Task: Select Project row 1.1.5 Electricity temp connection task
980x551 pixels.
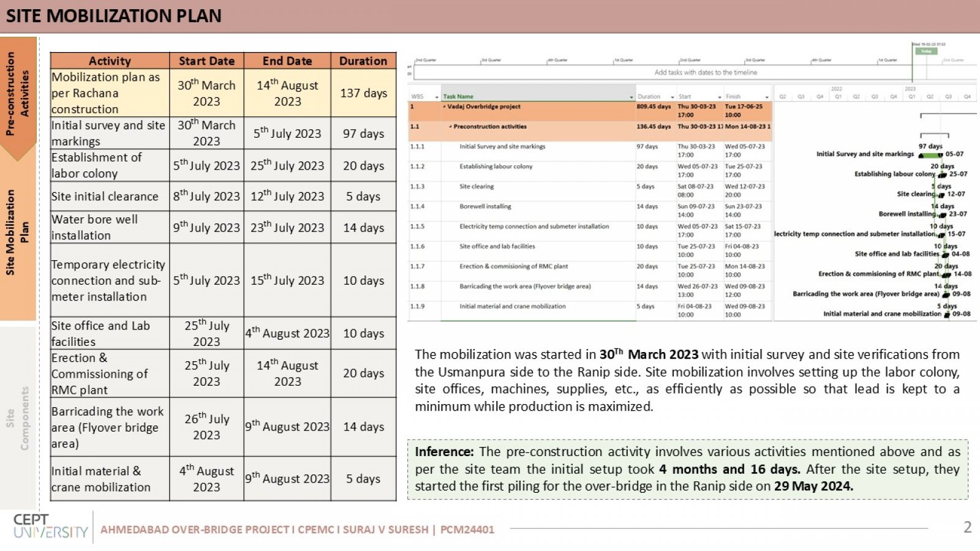Action: (590, 231)
